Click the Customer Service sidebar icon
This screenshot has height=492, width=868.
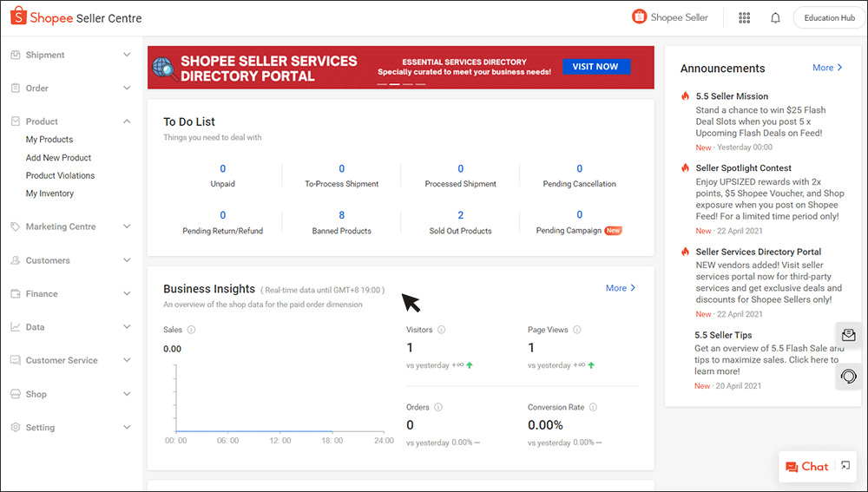coord(16,360)
